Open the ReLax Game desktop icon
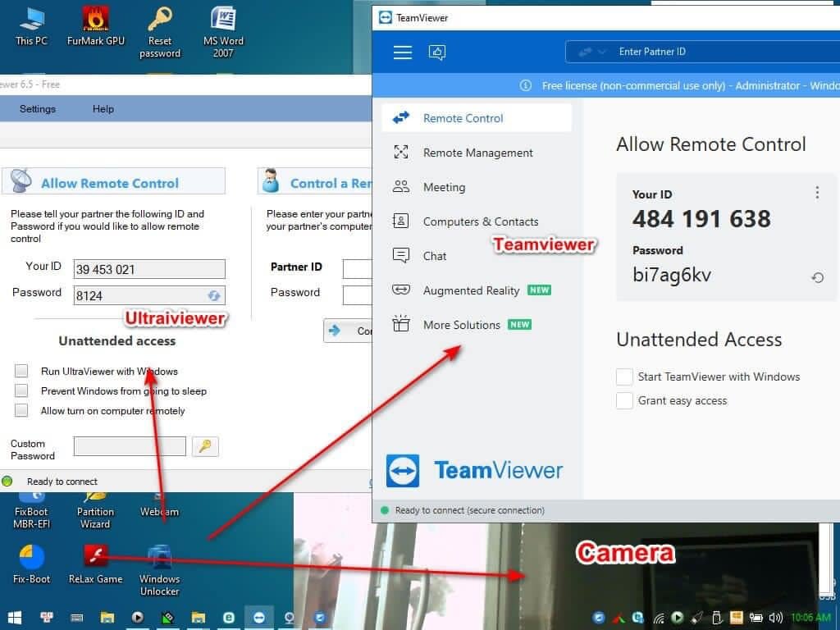This screenshot has width=840, height=630. pyautogui.click(x=95, y=564)
